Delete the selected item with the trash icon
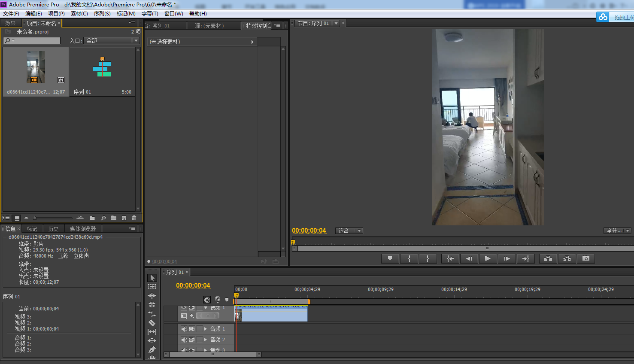Image resolution: width=634 pixels, height=364 pixels. pyautogui.click(x=134, y=218)
